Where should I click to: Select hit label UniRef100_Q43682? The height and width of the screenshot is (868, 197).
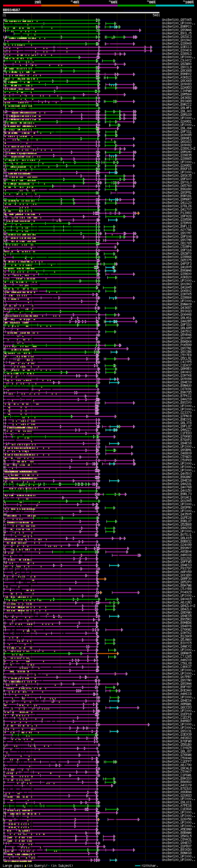[177, 98]
